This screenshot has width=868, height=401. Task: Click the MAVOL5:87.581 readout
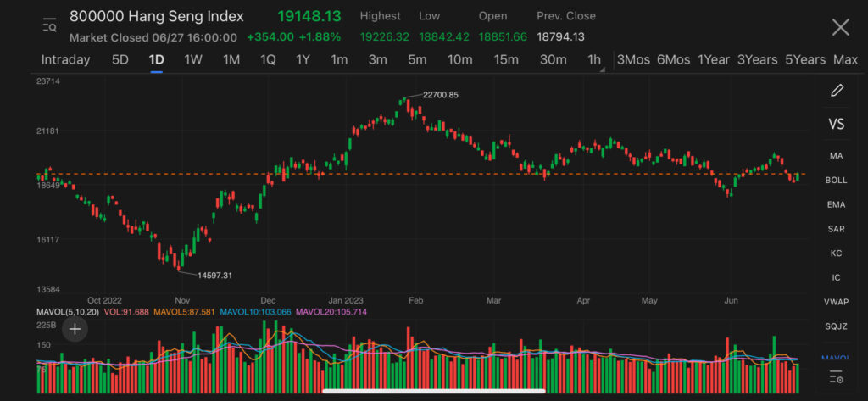tap(184, 312)
